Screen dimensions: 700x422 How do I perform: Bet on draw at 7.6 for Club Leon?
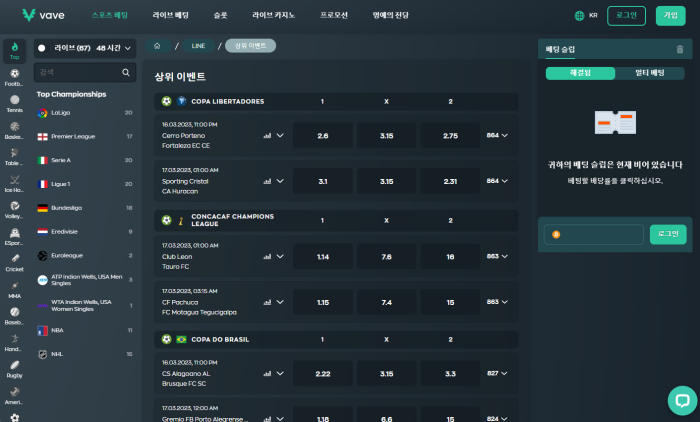pos(387,257)
